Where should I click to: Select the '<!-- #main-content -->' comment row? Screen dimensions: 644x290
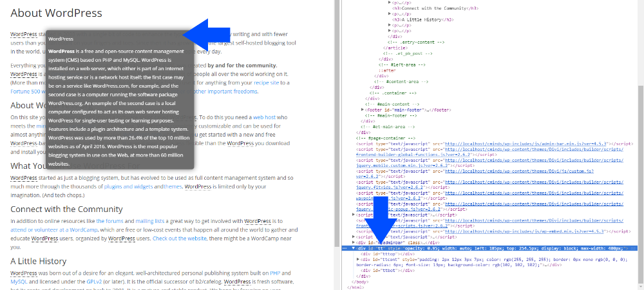[x=392, y=104]
